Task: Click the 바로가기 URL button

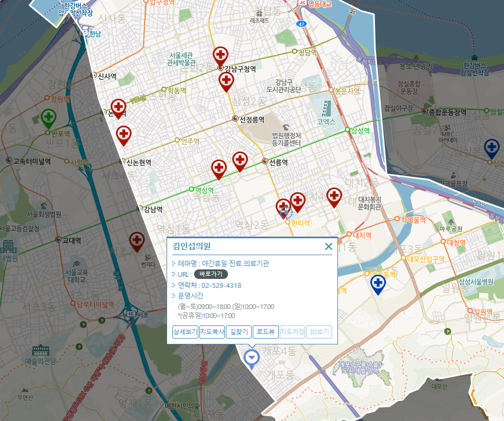Action: point(211,274)
